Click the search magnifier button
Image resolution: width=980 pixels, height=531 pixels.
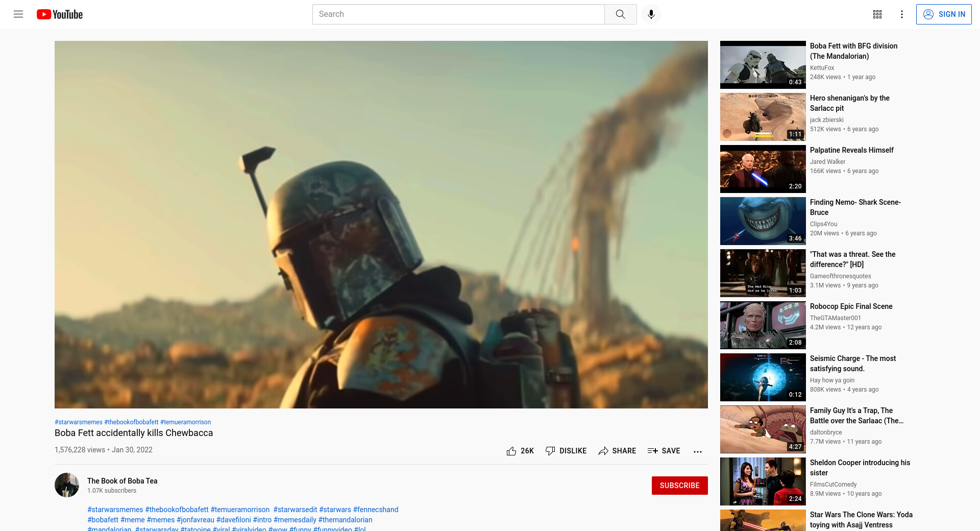(620, 14)
